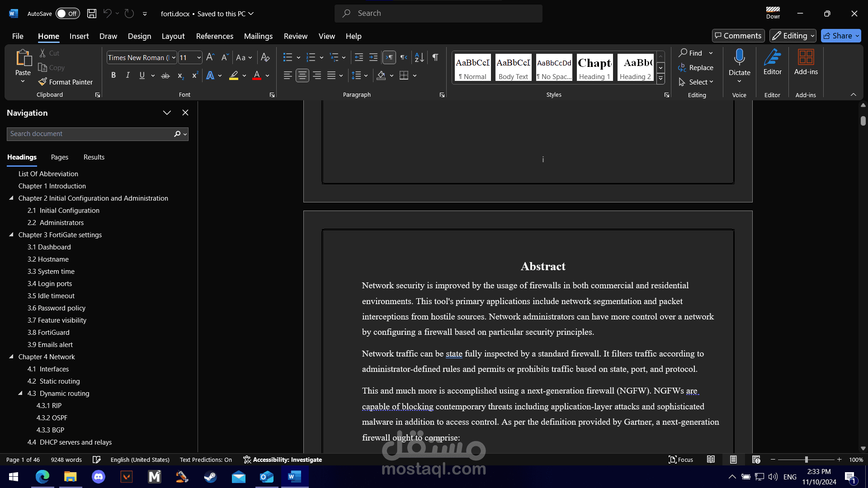Toggle right-to-left text direction
The image size is (868, 488).
coord(404,57)
